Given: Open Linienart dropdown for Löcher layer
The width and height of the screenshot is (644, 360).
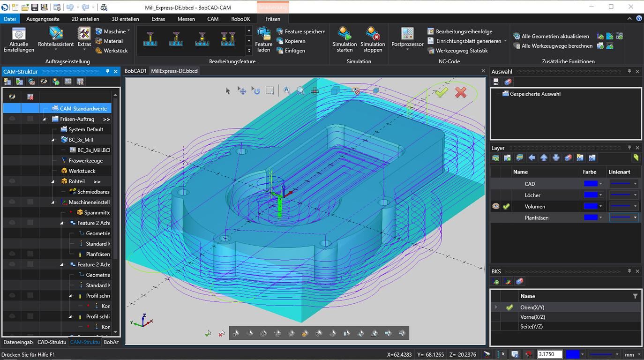Looking at the screenshot, I should pos(635,195).
